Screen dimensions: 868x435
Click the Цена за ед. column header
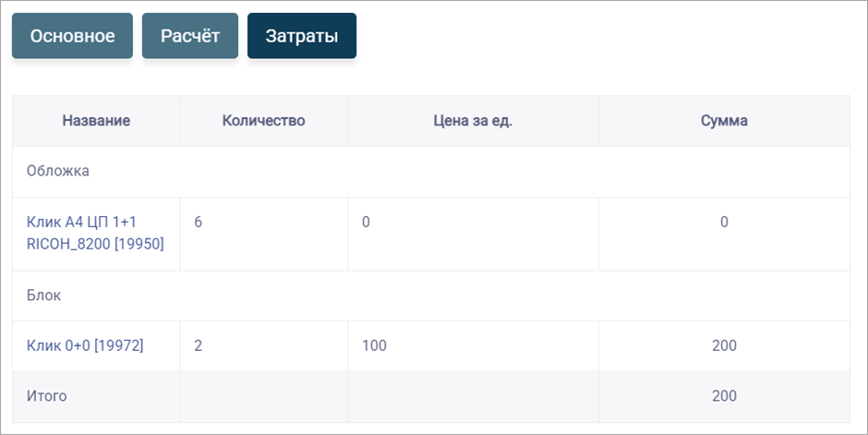(x=473, y=121)
